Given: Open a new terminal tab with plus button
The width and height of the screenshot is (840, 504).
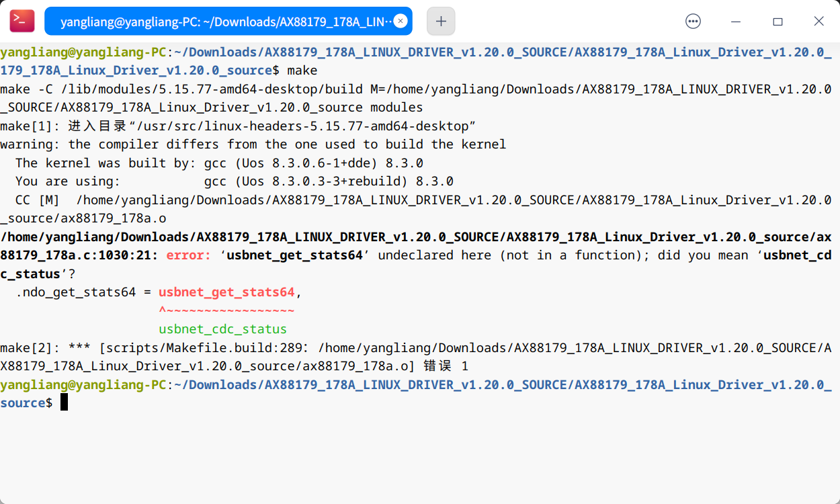Looking at the screenshot, I should pyautogui.click(x=441, y=22).
